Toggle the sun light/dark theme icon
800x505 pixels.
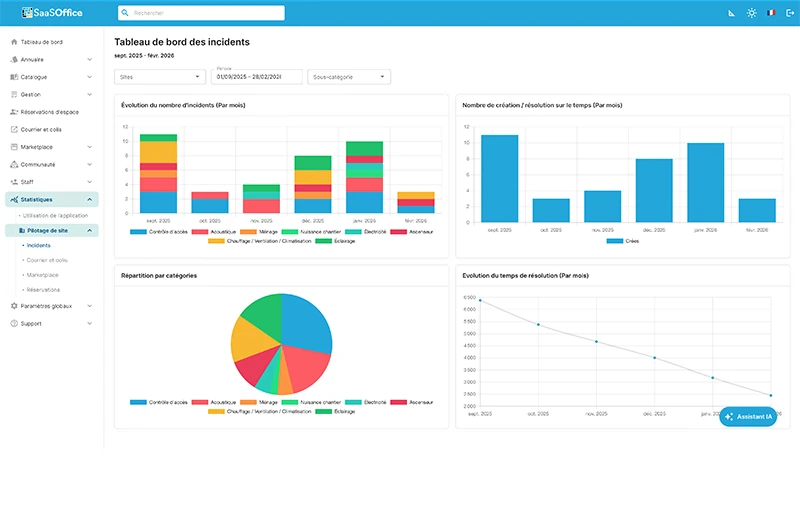point(751,13)
